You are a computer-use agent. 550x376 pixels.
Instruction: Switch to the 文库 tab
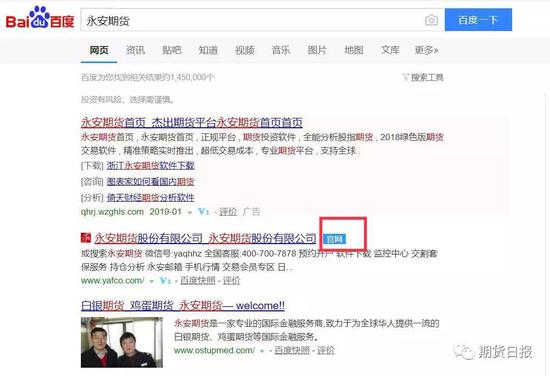click(x=390, y=50)
